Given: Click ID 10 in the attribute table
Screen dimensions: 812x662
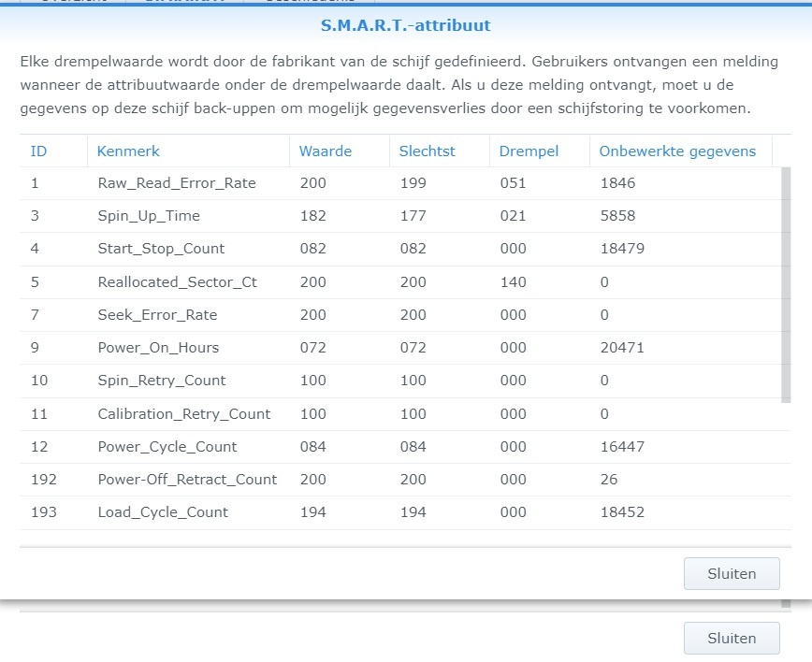Looking at the screenshot, I should (39, 381).
